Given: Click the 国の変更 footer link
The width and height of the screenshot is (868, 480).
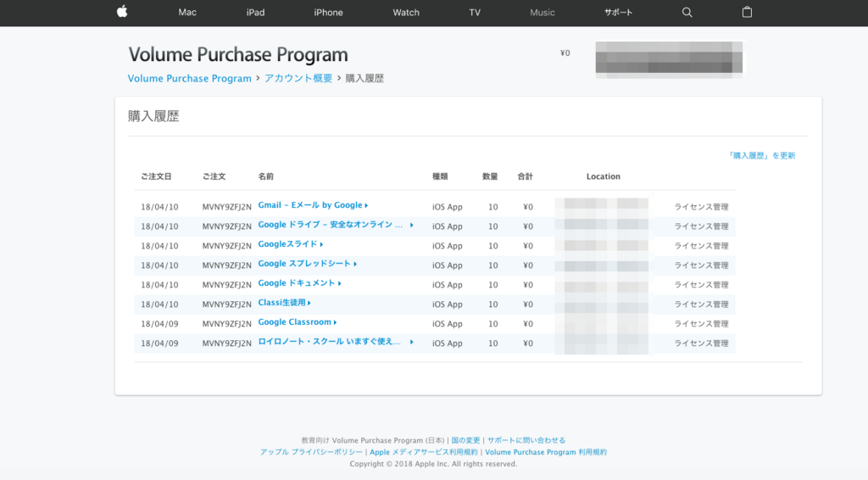Looking at the screenshot, I should point(465,441).
